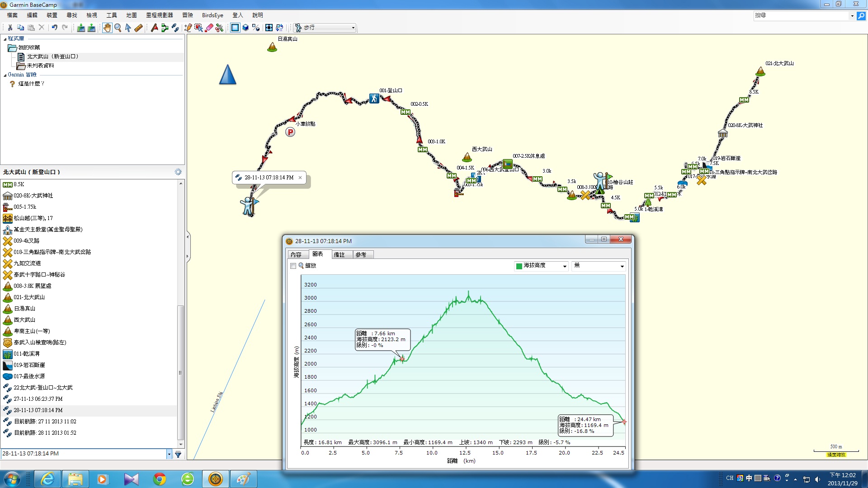
Task: Collapse the Garmin 冒險 tree node
Action: [x=5, y=75]
